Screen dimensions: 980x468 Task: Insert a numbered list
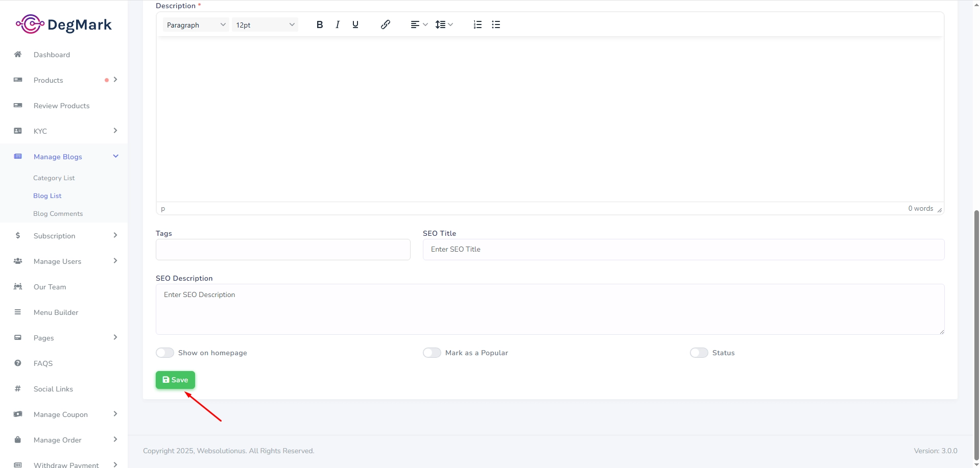click(477, 24)
